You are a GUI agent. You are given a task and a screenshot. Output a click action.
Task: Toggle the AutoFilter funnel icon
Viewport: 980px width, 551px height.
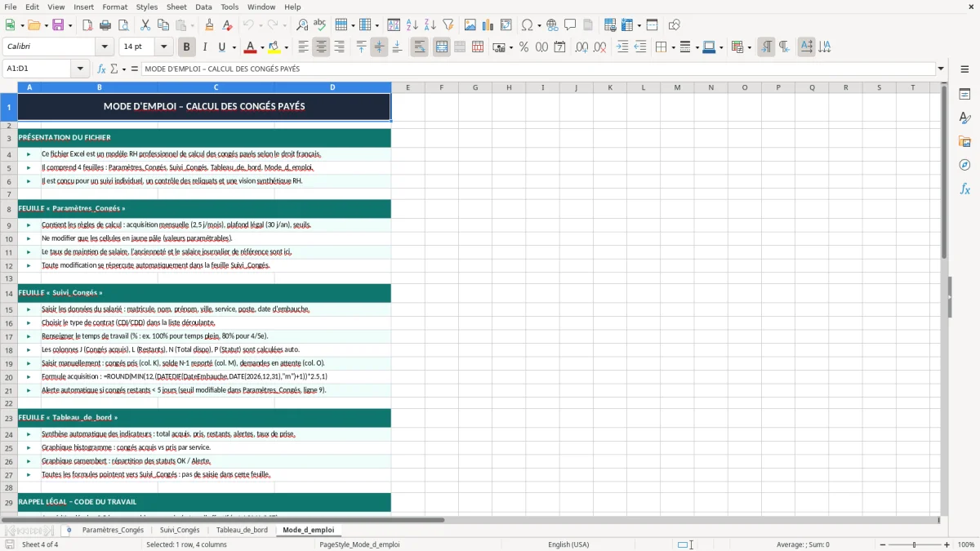(448, 25)
